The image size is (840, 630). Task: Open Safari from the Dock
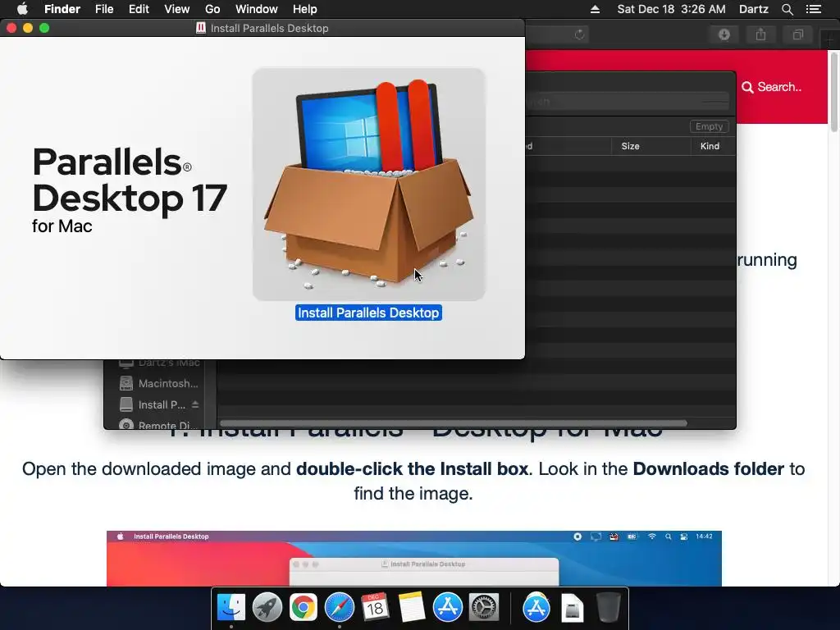coord(339,608)
